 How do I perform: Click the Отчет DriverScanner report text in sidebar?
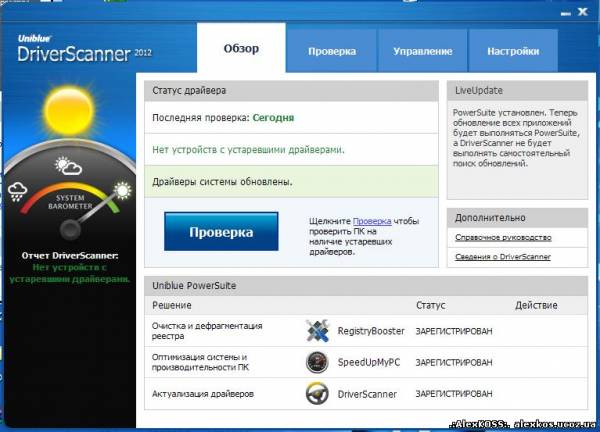(70, 267)
